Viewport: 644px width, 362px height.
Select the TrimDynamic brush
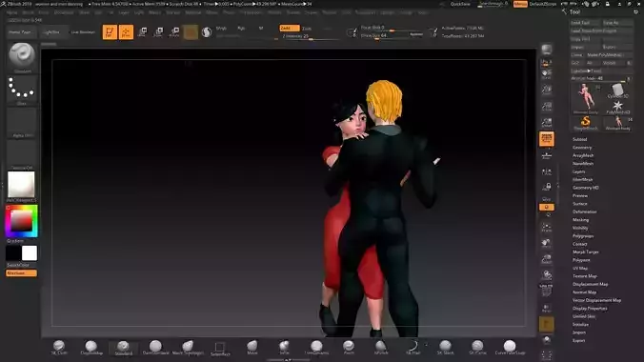pos(316,348)
